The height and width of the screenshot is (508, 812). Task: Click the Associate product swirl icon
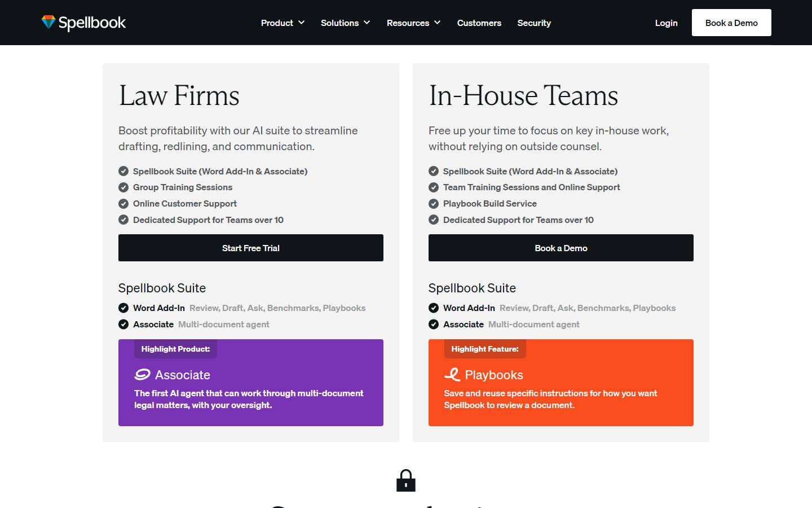143,374
